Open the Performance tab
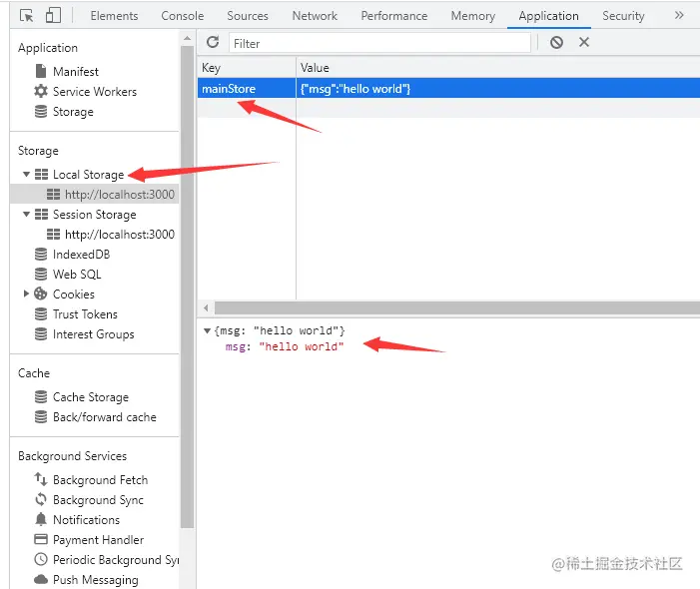The image size is (700, 589). (394, 16)
